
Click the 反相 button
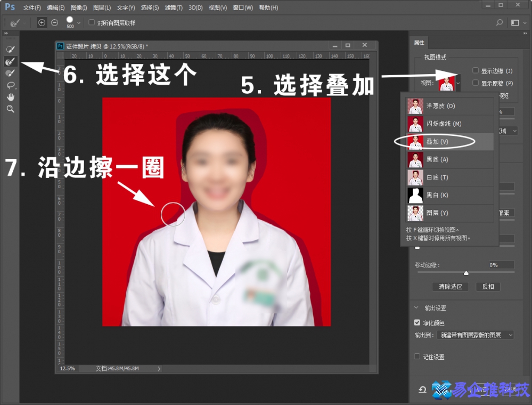click(487, 286)
